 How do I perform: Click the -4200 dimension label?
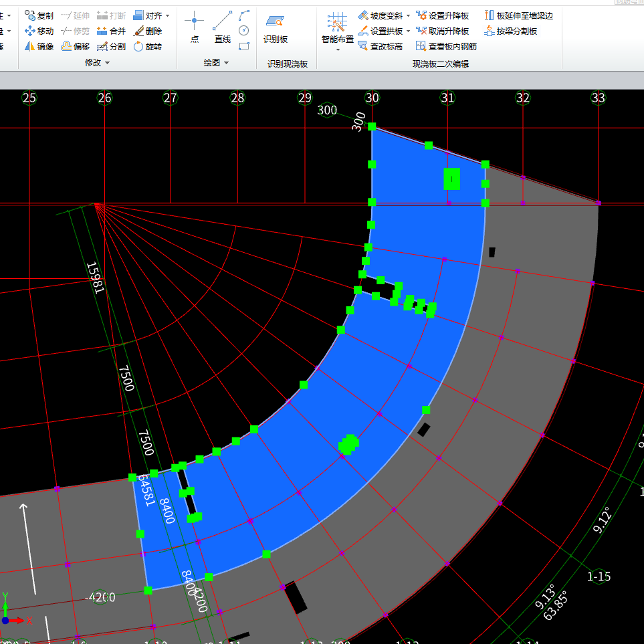tap(100, 597)
